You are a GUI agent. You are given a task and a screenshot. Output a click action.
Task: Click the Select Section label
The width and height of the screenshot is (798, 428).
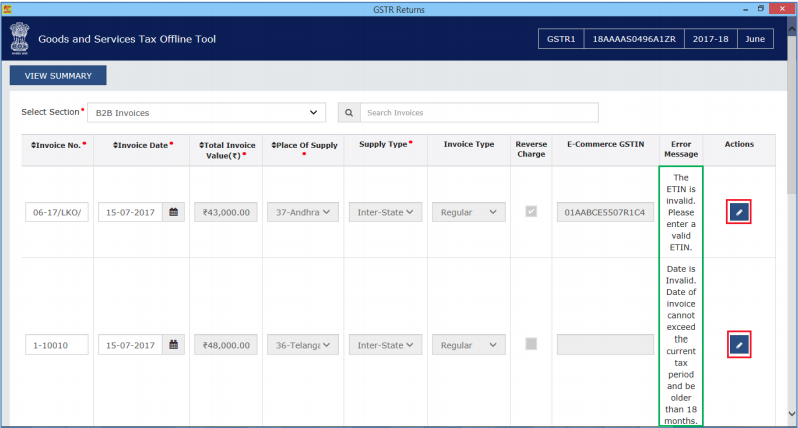pos(50,112)
